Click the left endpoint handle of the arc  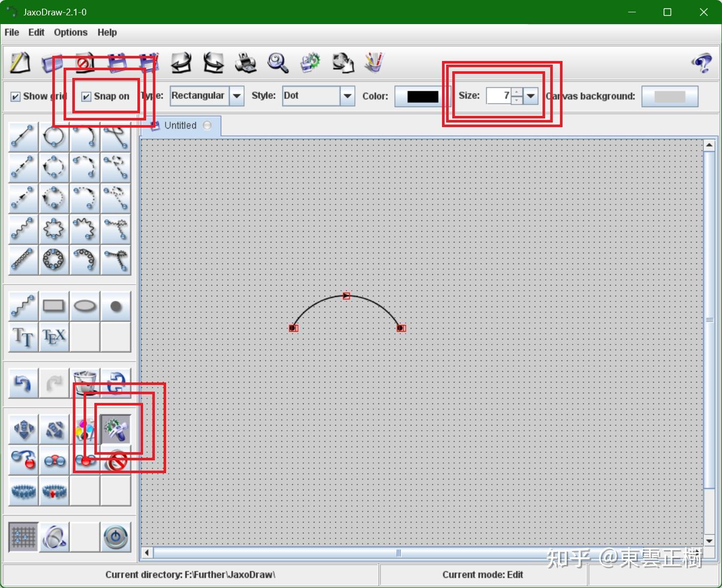point(293,328)
